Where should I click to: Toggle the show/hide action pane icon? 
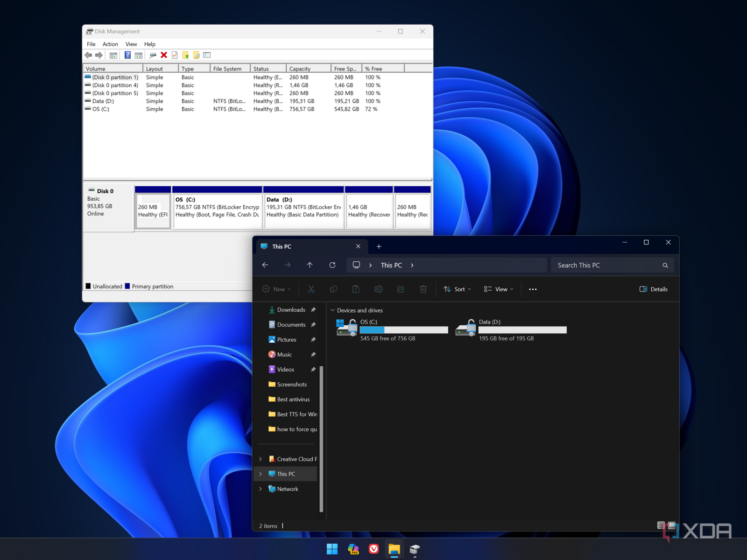click(x=139, y=55)
